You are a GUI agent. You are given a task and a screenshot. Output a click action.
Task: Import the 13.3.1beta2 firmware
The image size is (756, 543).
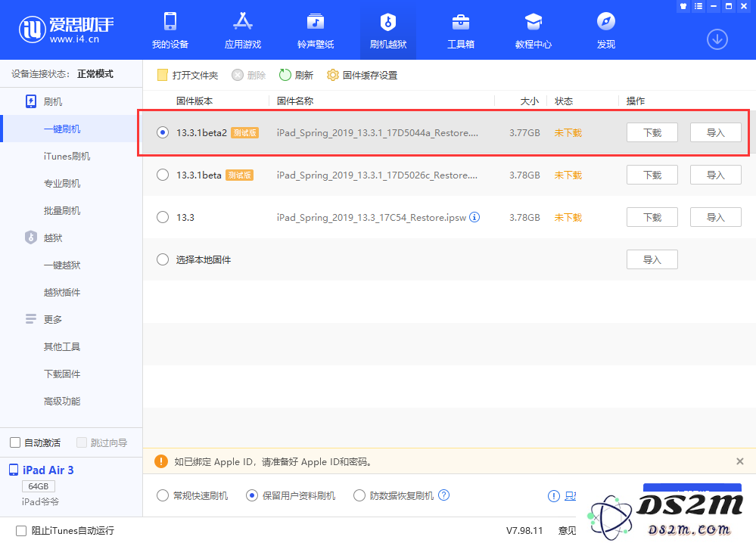(x=715, y=132)
